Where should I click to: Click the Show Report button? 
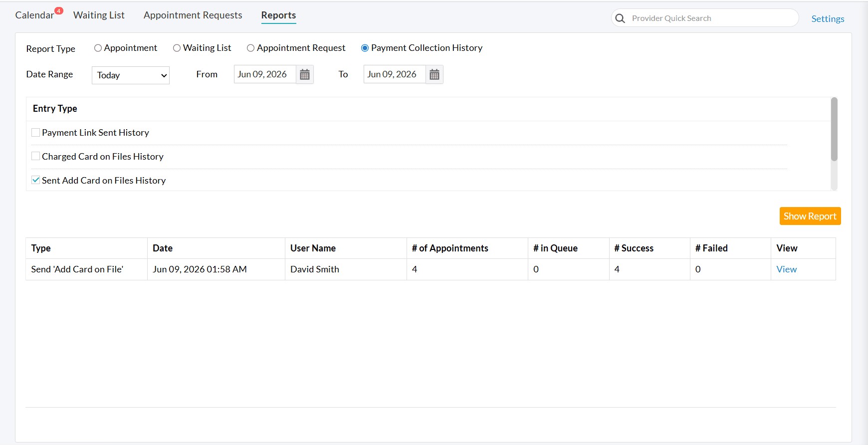[810, 216]
